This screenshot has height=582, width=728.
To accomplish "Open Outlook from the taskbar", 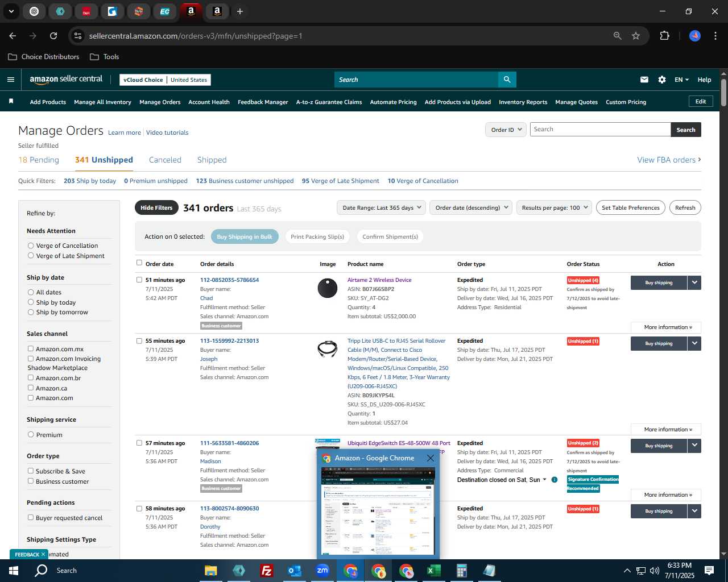I will click(x=294, y=571).
